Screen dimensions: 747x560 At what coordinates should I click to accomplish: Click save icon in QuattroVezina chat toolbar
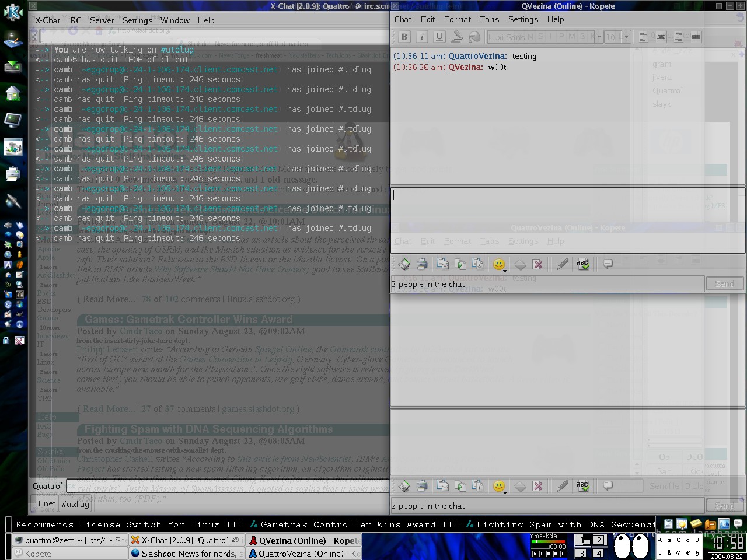point(404,486)
